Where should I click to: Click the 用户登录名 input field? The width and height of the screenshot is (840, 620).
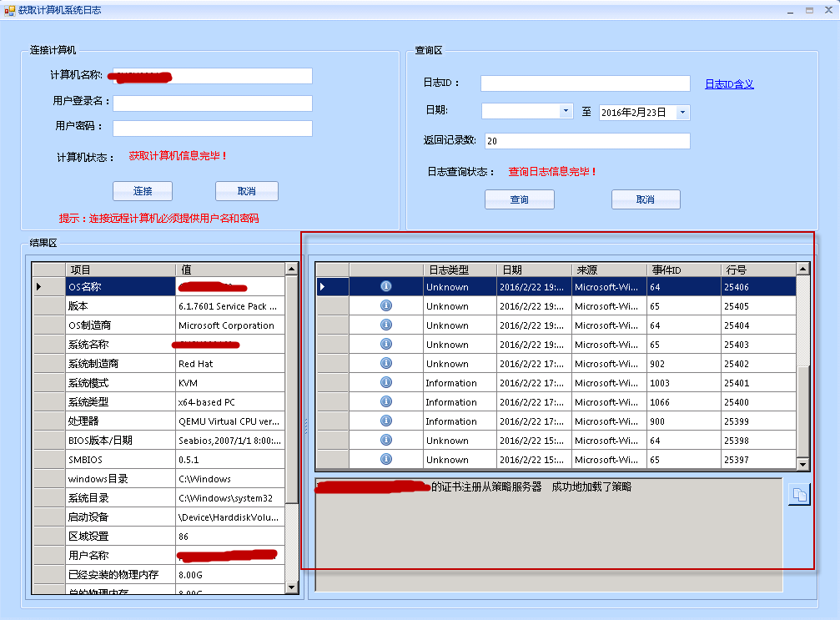tap(213, 103)
